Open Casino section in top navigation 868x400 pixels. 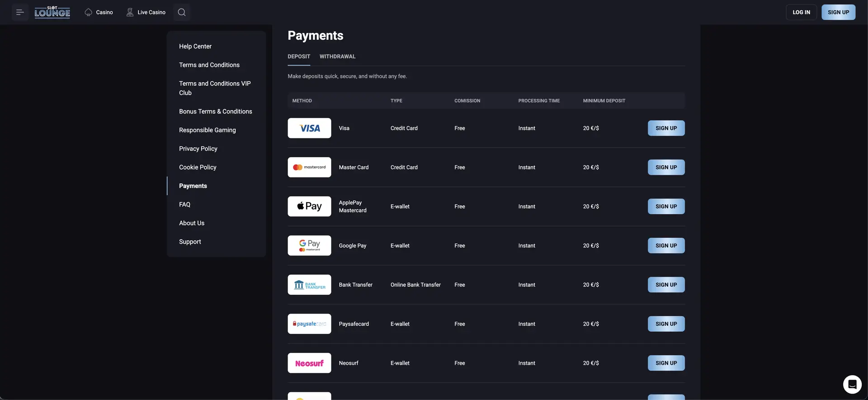coord(99,12)
